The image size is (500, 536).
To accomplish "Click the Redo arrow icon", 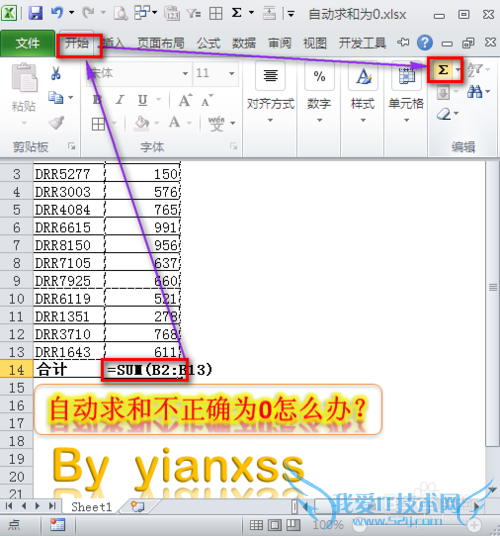I will point(88,13).
